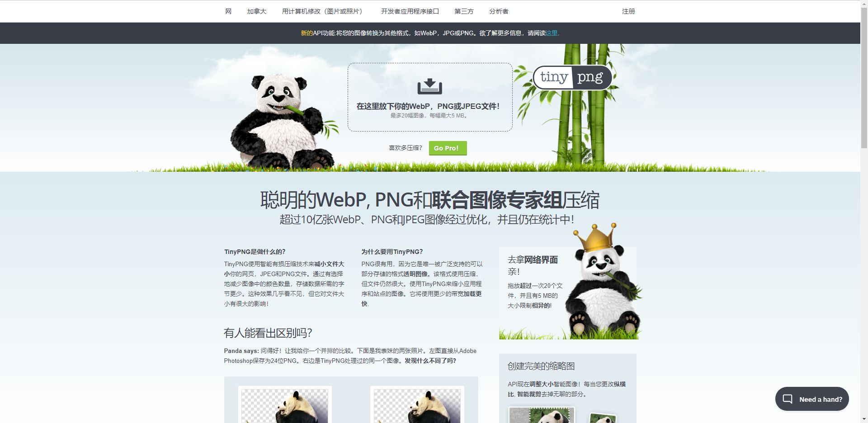Image resolution: width=868 pixels, height=423 pixels.
Task: Click the 注册 link in the top bar
Action: (628, 11)
